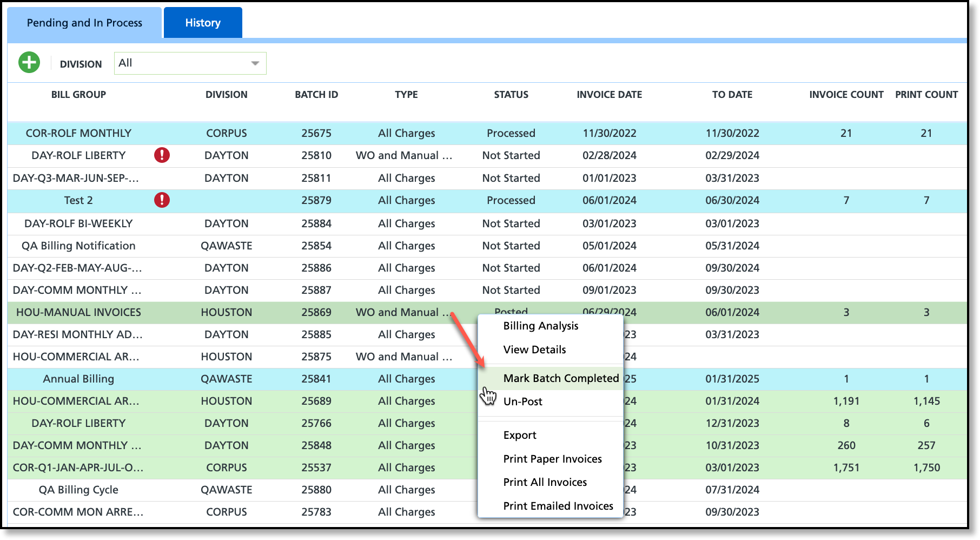Click Print All Invoices menu item
Viewport: 980px width, 540px height.
[x=545, y=482]
